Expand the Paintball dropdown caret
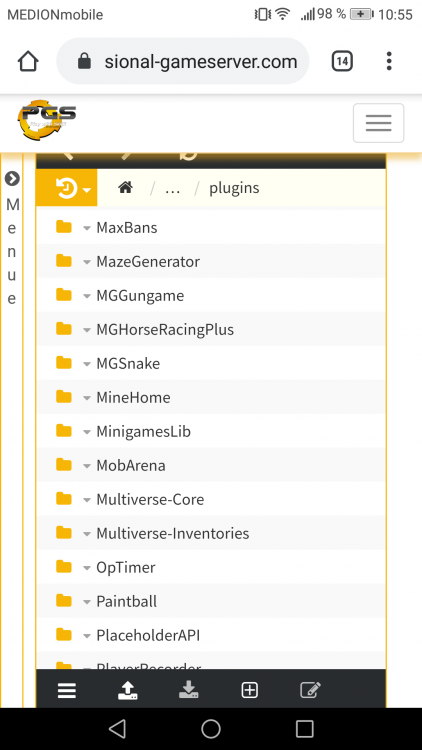This screenshot has height=750, width=422. (x=87, y=602)
